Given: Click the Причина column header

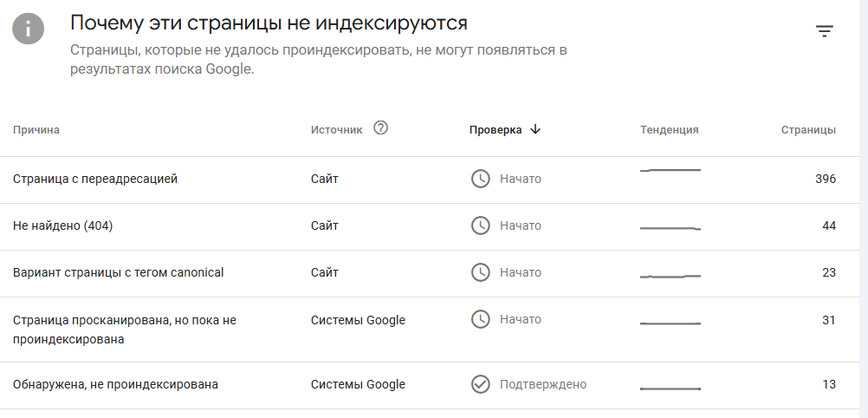Looking at the screenshot, I should (36, 130).
